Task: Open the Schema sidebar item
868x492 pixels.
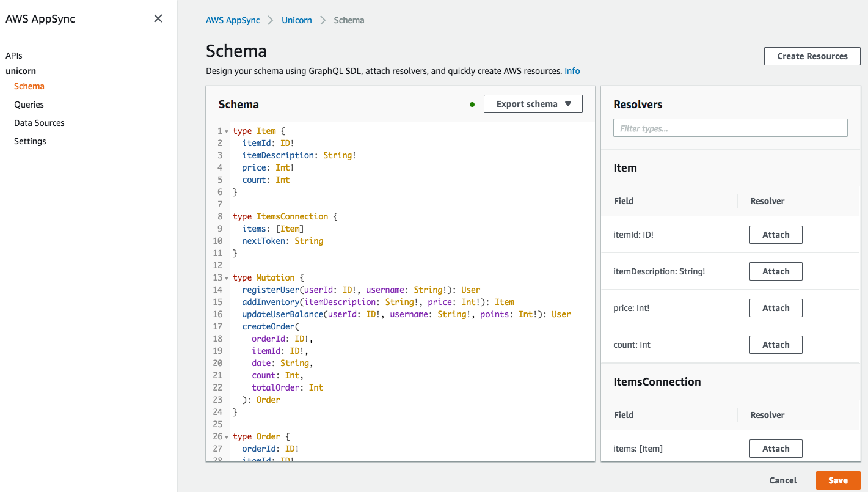Action: (29, 86)
